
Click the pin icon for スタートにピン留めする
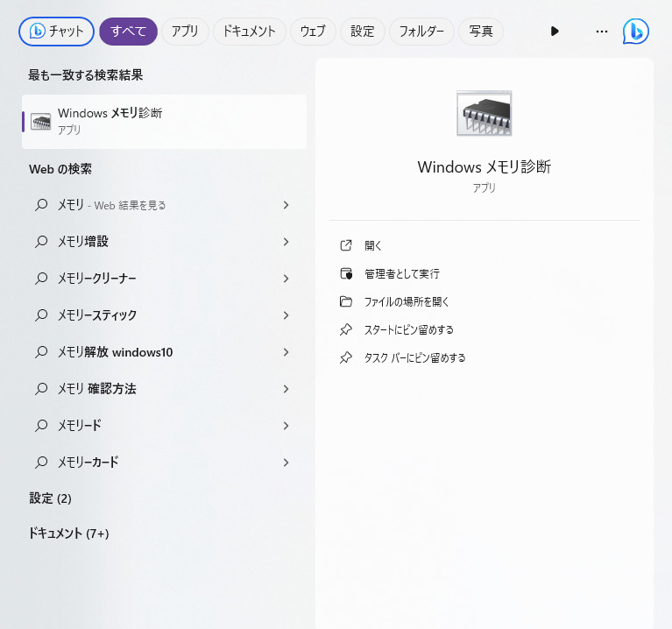pyautogui.click(x=346, y=329)
